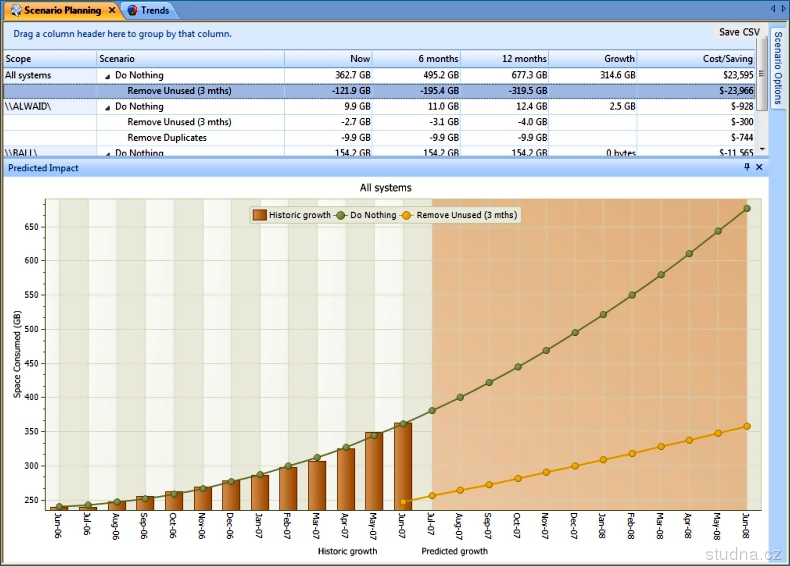Click the Do Nothing legend marker
The height and width of the screenshot is (566, 790).
(x=340, y=215)
